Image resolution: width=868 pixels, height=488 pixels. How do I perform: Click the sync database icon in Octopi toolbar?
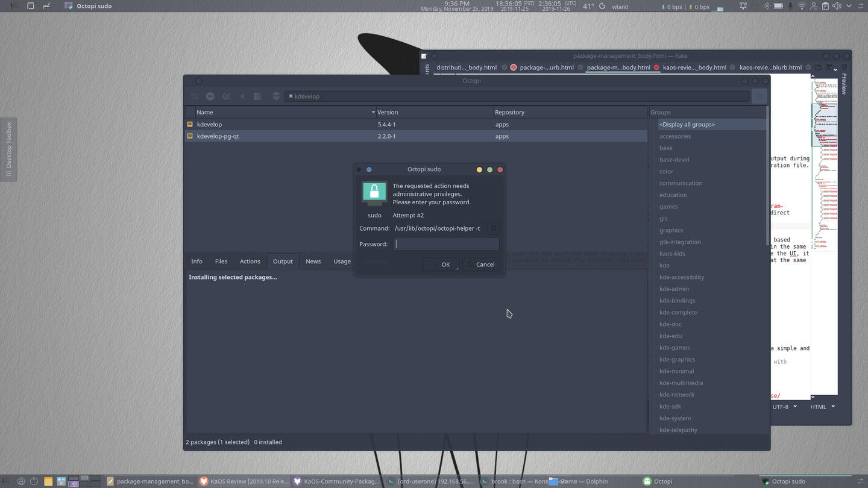(x=194, y=96)
